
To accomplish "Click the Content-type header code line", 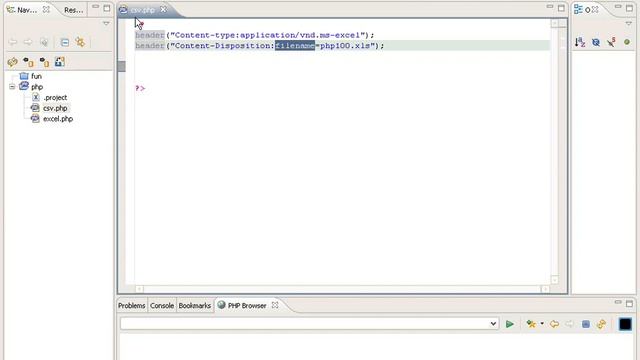I will (x=255, y=35).
